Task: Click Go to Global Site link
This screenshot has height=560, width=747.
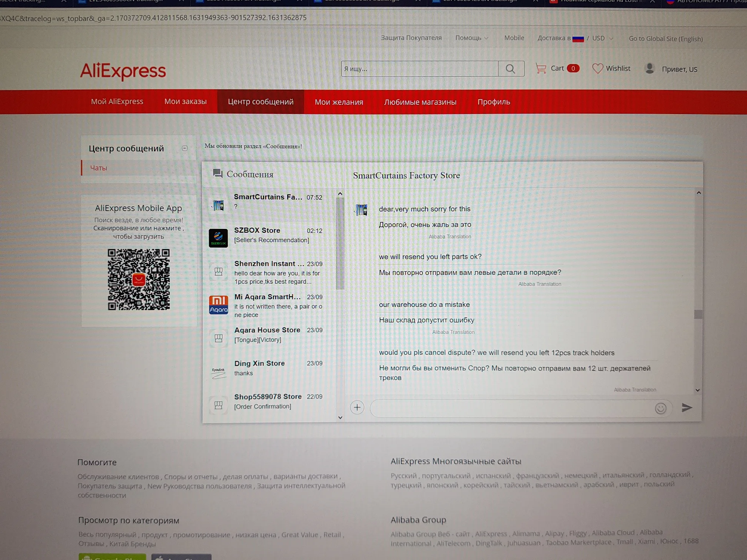Action: coord(665,39)
